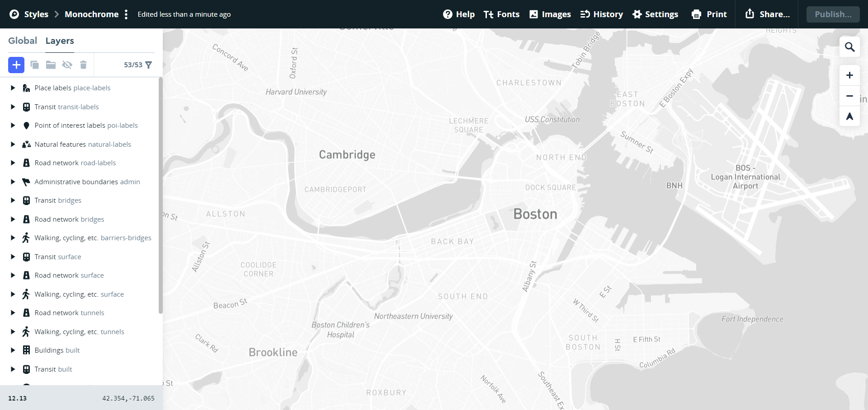Open the layer filter funnel
This screenshot has width=868, height=410.
coord(148,65)
